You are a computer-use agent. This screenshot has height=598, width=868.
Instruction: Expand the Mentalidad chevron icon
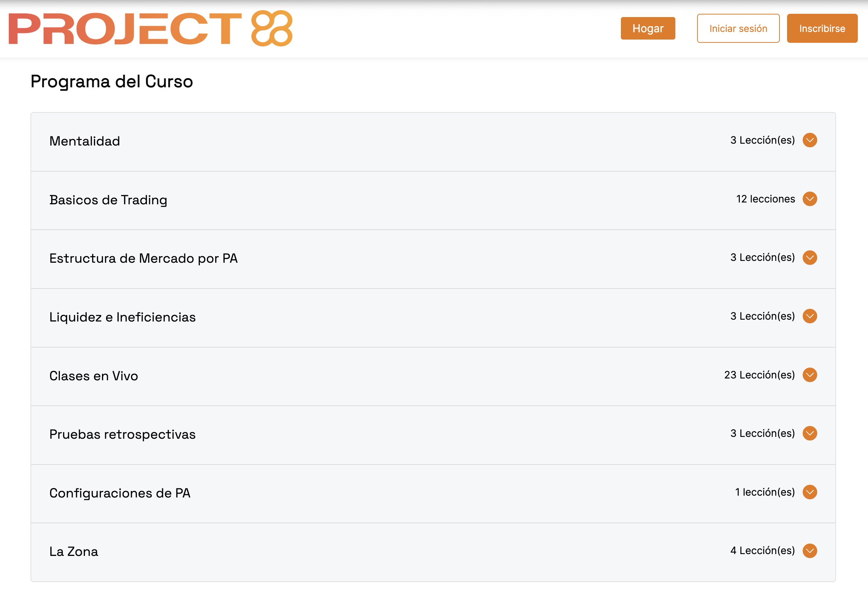[x=810, y=140]
